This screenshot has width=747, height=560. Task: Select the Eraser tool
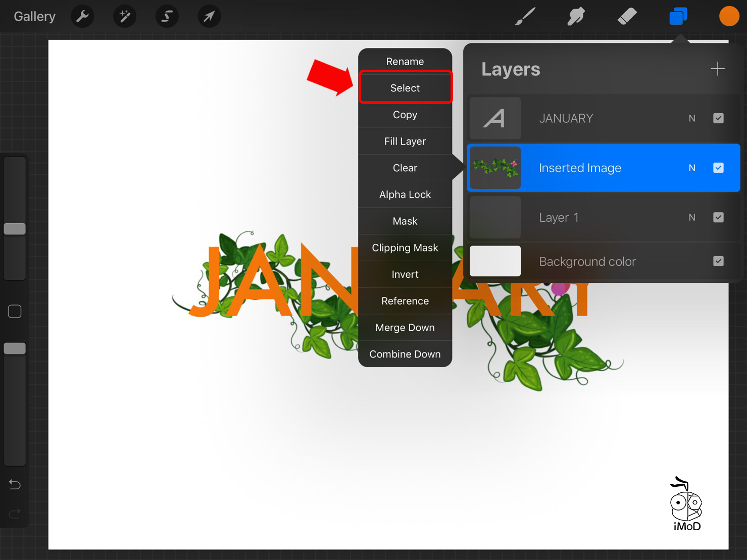click(627, 17)
